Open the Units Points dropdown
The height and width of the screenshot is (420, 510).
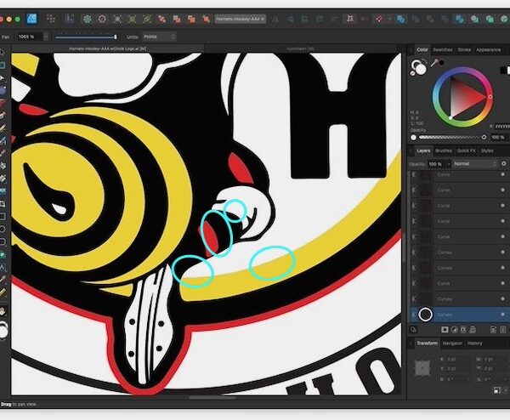coord(160,37)
